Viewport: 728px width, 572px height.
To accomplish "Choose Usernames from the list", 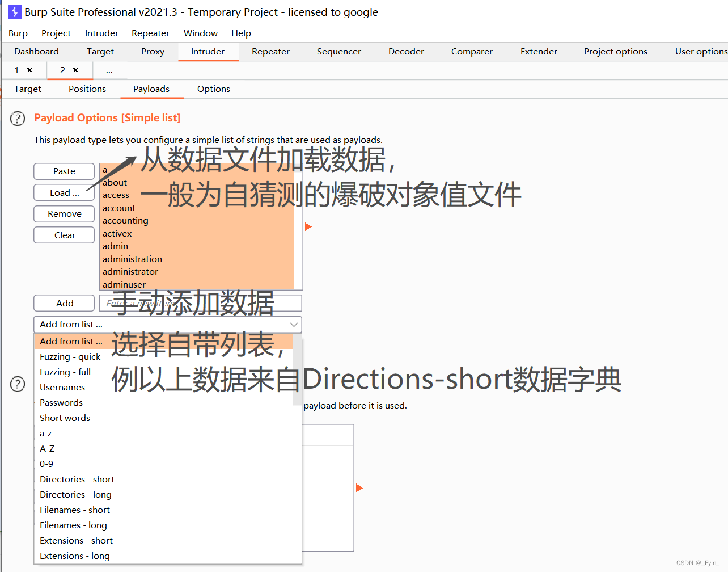I will (163, 388).
